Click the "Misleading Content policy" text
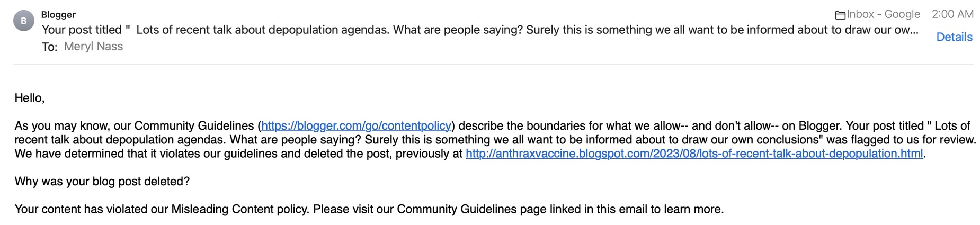 point(239,209)
